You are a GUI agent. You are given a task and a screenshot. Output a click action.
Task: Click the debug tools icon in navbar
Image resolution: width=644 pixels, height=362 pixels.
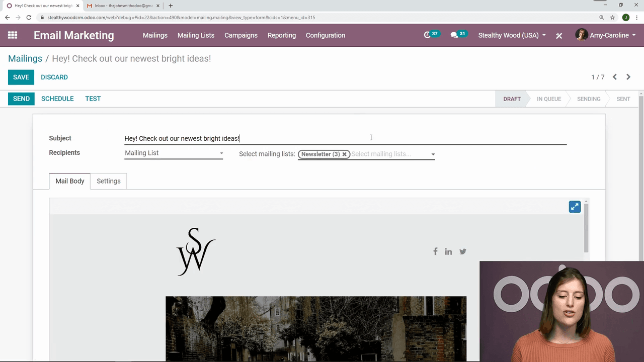pyautogui.click(x=559, y=36)
